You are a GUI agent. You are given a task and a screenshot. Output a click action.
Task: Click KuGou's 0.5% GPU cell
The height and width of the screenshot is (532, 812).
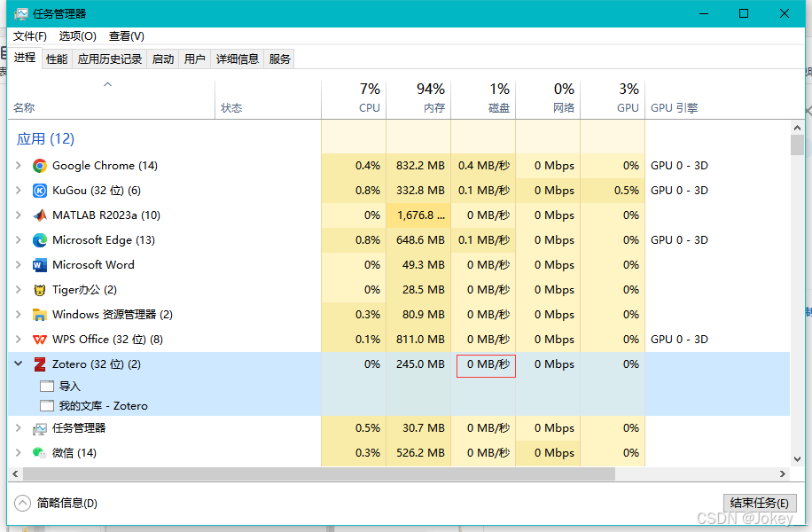(x=613, y=191)
